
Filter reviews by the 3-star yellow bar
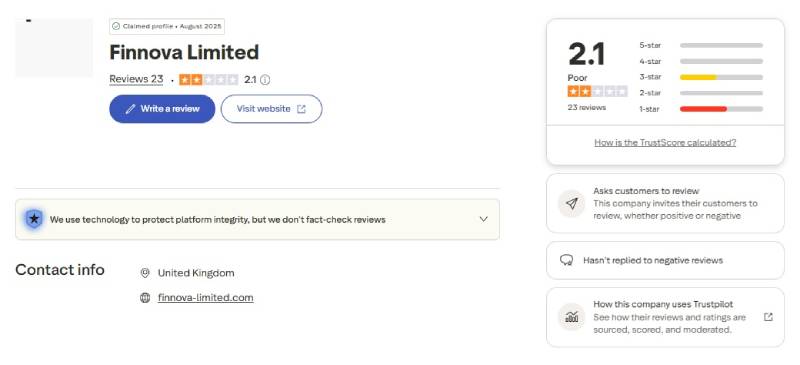click(x=721, y=77)
